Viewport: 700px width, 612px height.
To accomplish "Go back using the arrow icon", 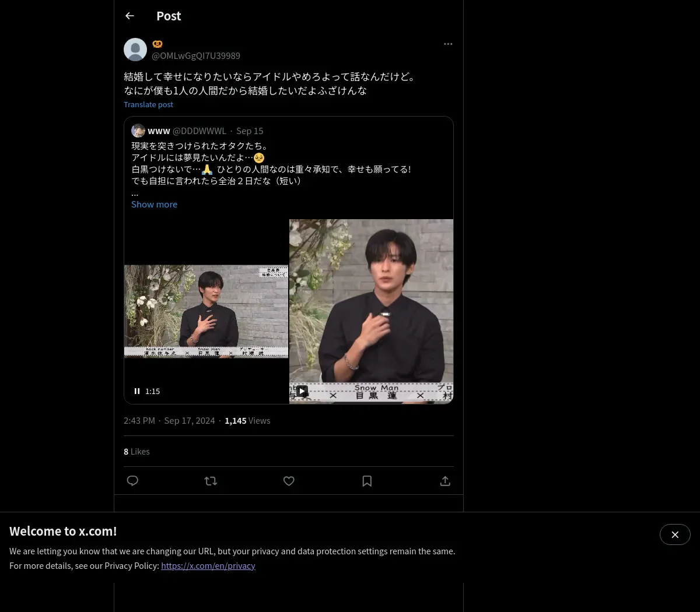I will click(129, 16).
